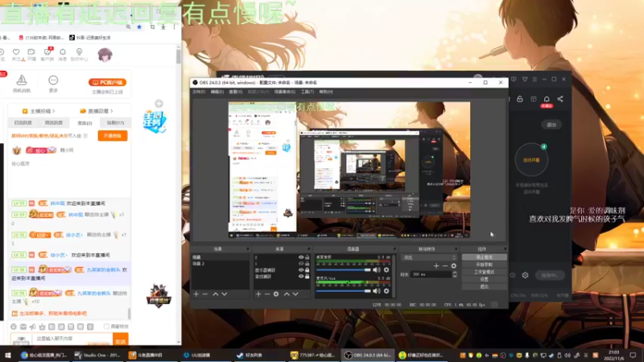Adjust desktop audio volume slider
This screenshot has height=362, width=644.
[344, 270]
